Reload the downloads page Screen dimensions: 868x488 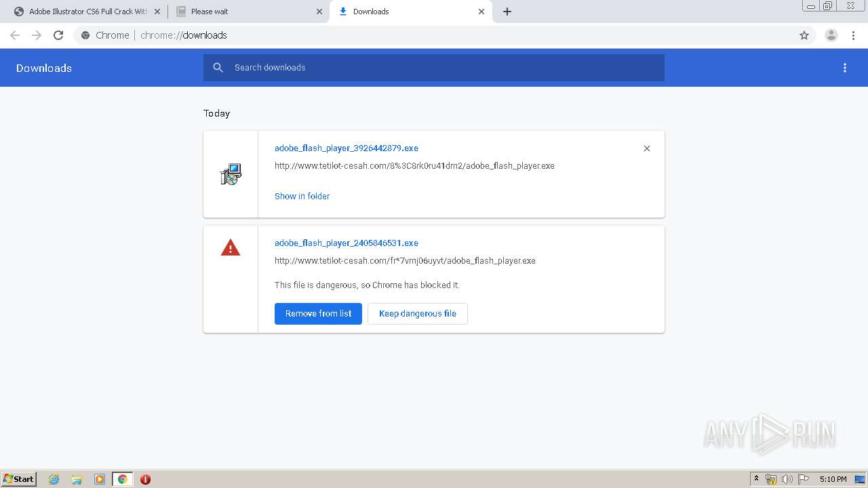[x=58, y=35]
